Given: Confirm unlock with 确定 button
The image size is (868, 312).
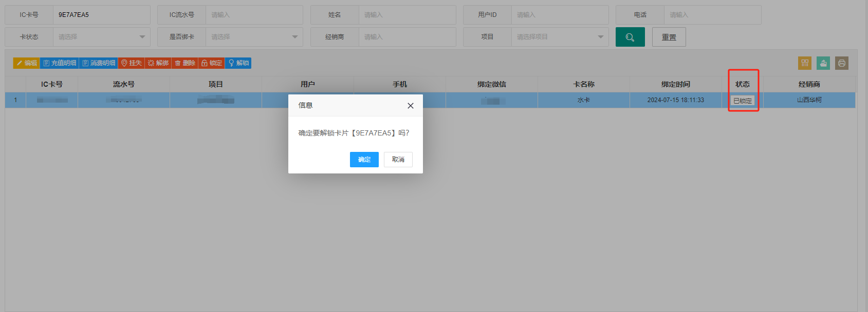Looking at the screenshot, I should point(364,160).
